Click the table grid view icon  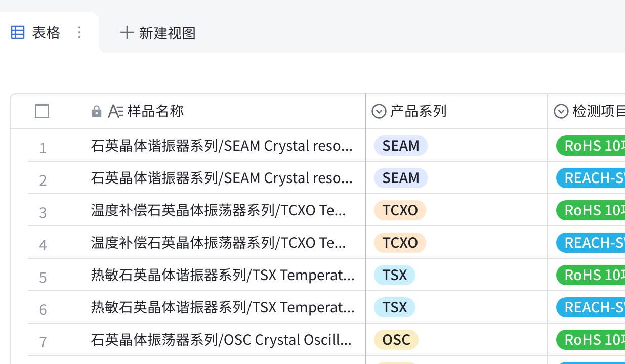pos(18,33)
